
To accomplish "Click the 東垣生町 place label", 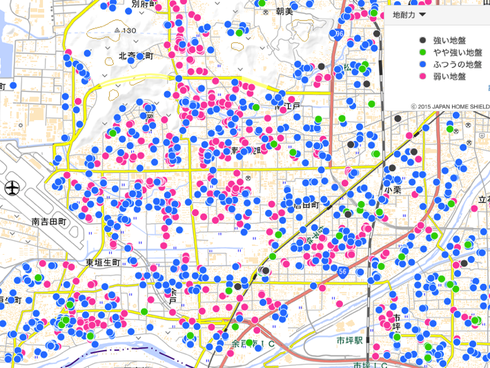I will click(x=103, y=263).
